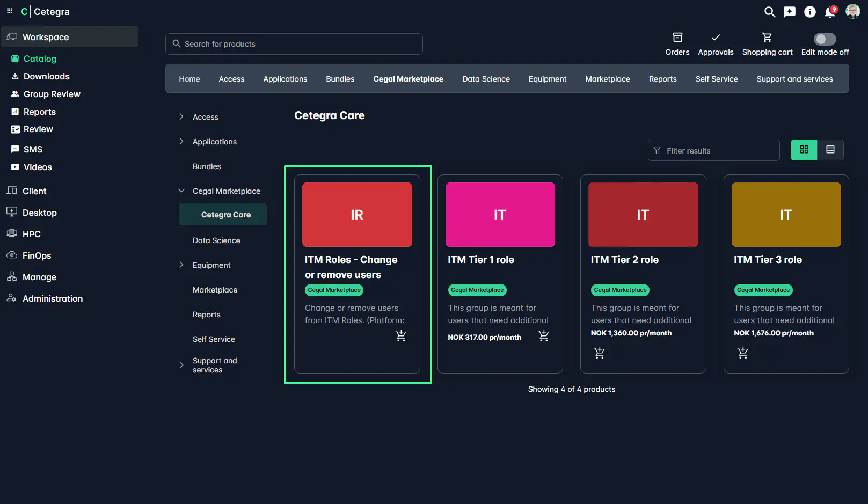The image size is (868, 504).
Task: Add ITM Tier 1 role to cart
Action: pos(543,336)
